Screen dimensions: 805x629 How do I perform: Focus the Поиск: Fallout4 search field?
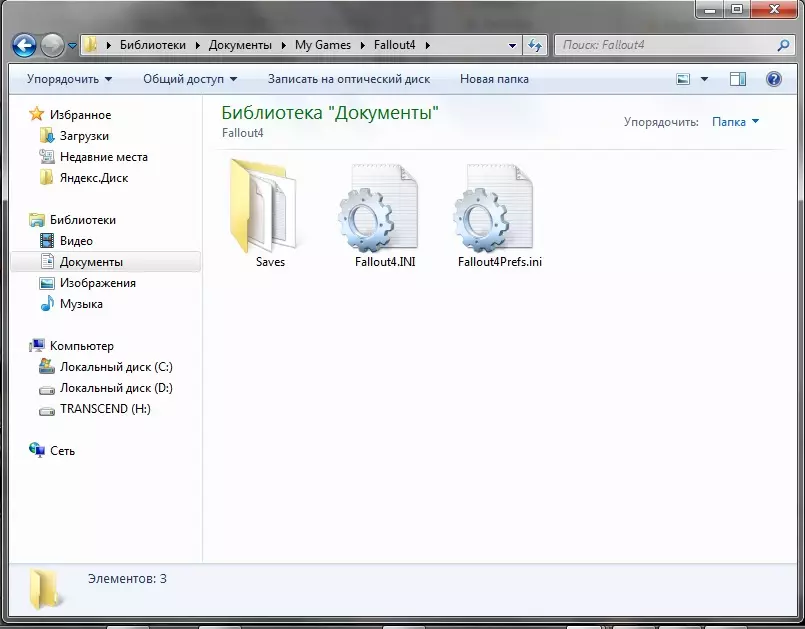point(667,45)
